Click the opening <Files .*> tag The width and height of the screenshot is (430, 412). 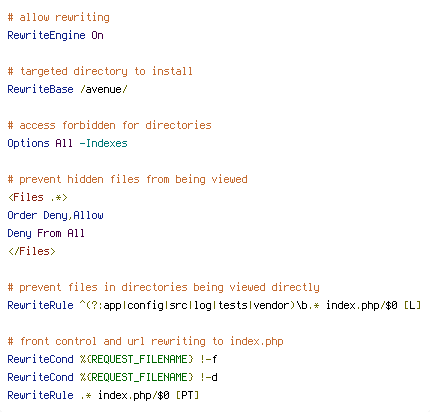[x=38, y=197]
